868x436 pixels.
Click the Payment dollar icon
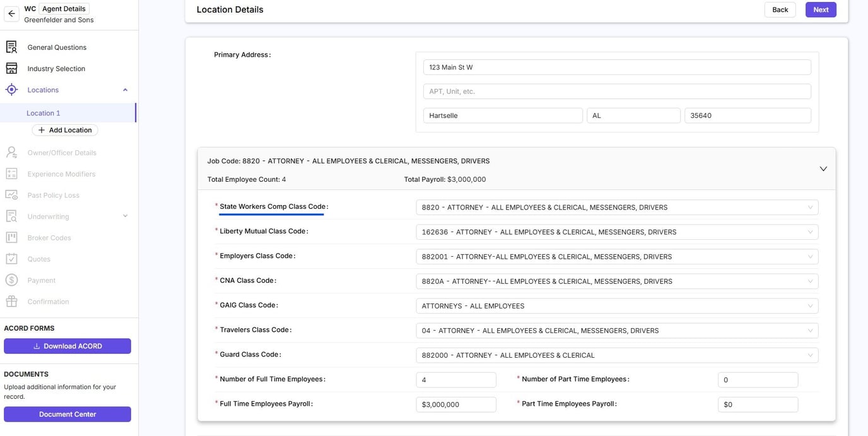pos(11,280)
